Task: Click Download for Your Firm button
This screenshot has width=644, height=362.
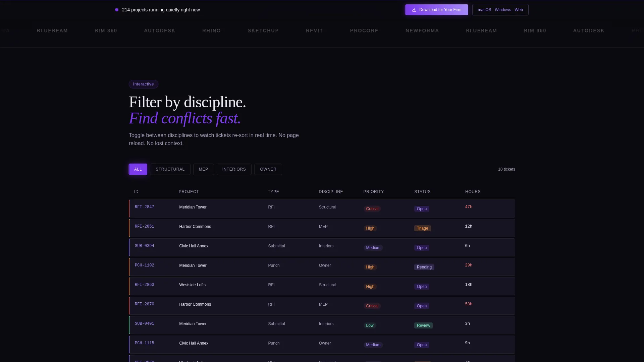Action: click(436, 10)
